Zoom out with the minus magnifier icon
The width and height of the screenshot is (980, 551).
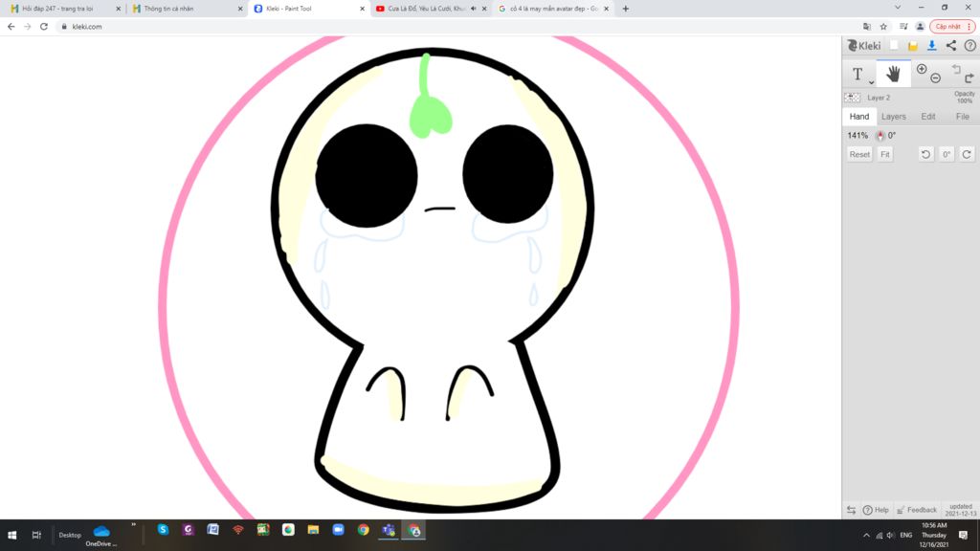(936, 78)
